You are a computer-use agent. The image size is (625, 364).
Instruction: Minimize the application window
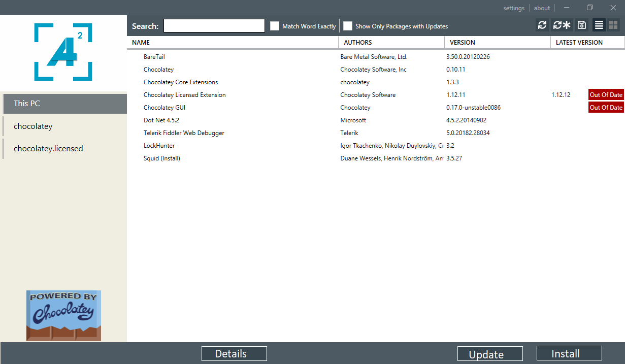(567, 8)
